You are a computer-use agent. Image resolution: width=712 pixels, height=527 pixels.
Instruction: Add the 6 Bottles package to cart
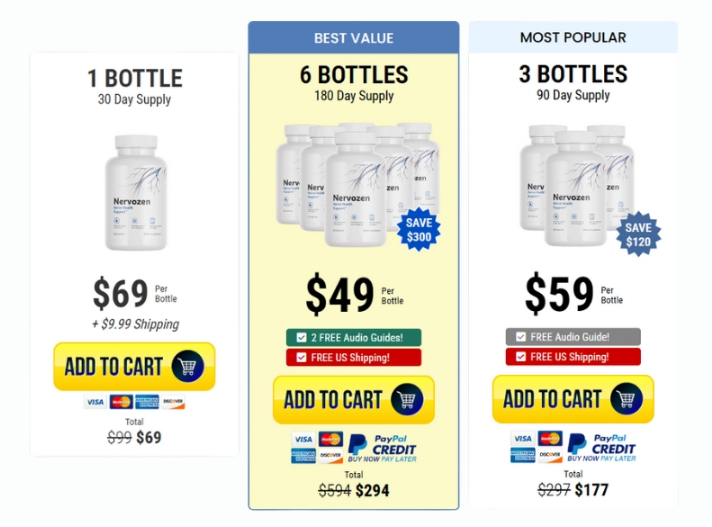(354, 399)
